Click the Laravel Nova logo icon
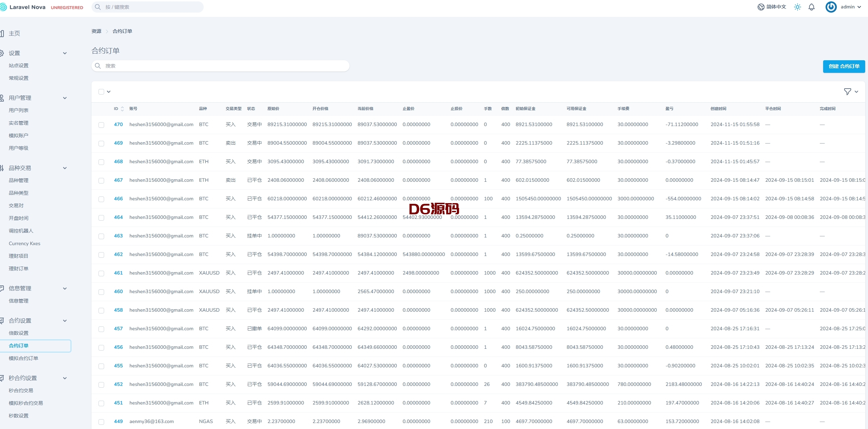Image resolution: width=868 pixels, height=429 pixels. 3,7
